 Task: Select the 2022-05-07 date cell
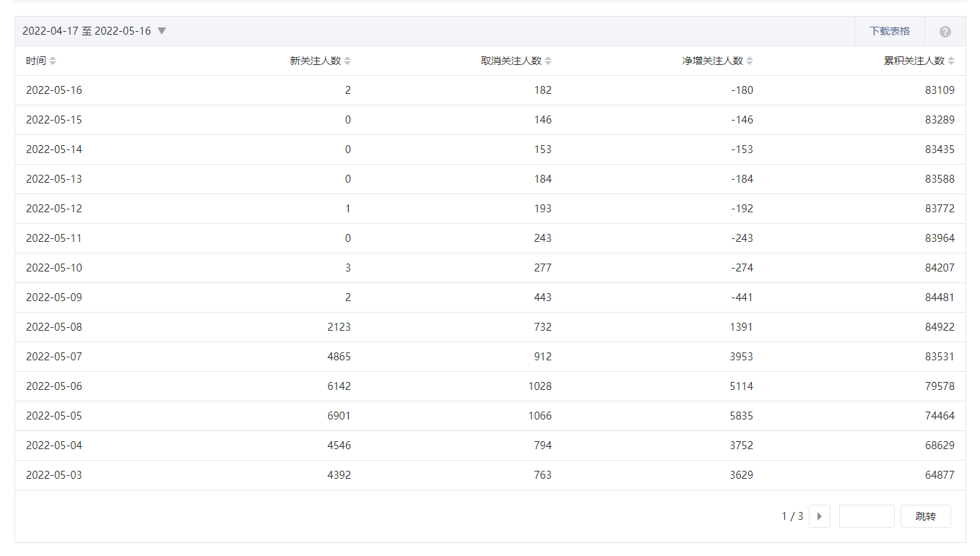[x=54, y=357]
